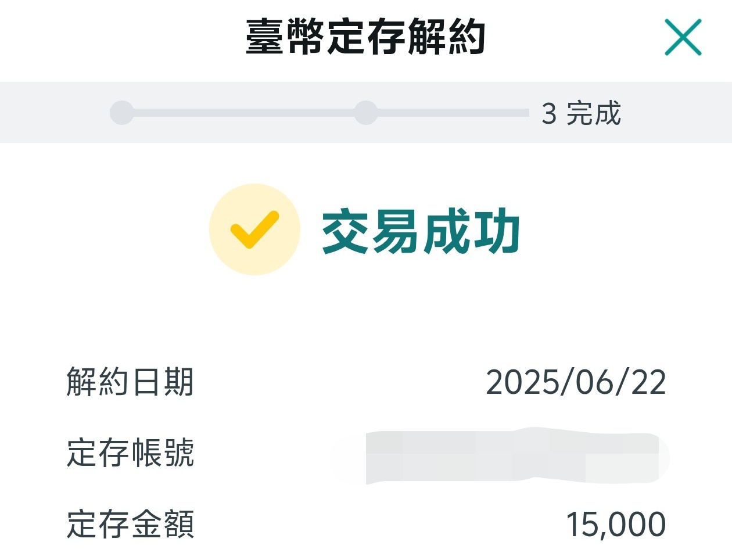Select the day 22 in the termination date
732x560 pixels.
pos(648,382)
